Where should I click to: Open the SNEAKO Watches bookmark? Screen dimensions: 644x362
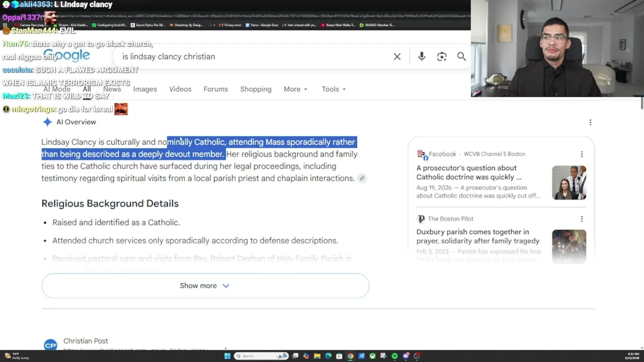[377, 25]
